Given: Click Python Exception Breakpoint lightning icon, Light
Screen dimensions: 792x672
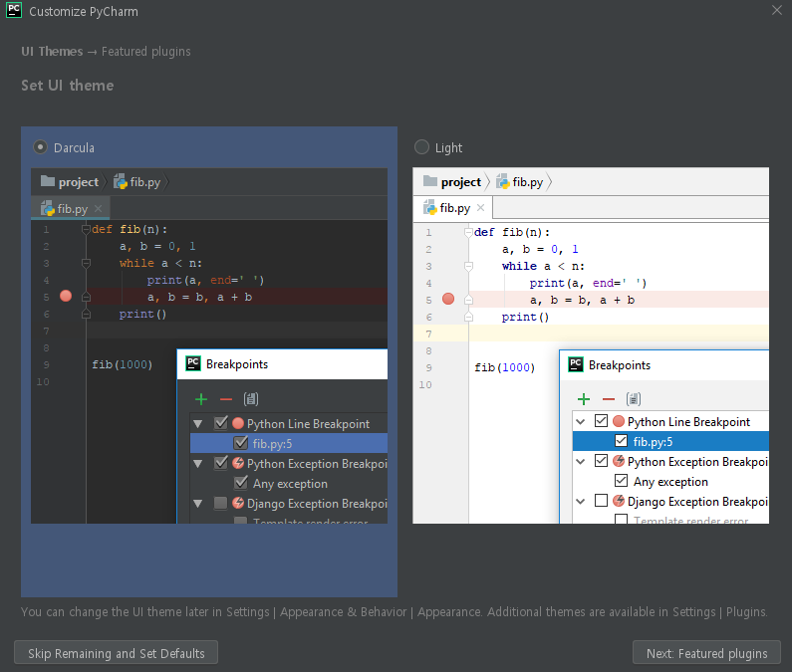Looking at the screenshot, I should 619,461.
